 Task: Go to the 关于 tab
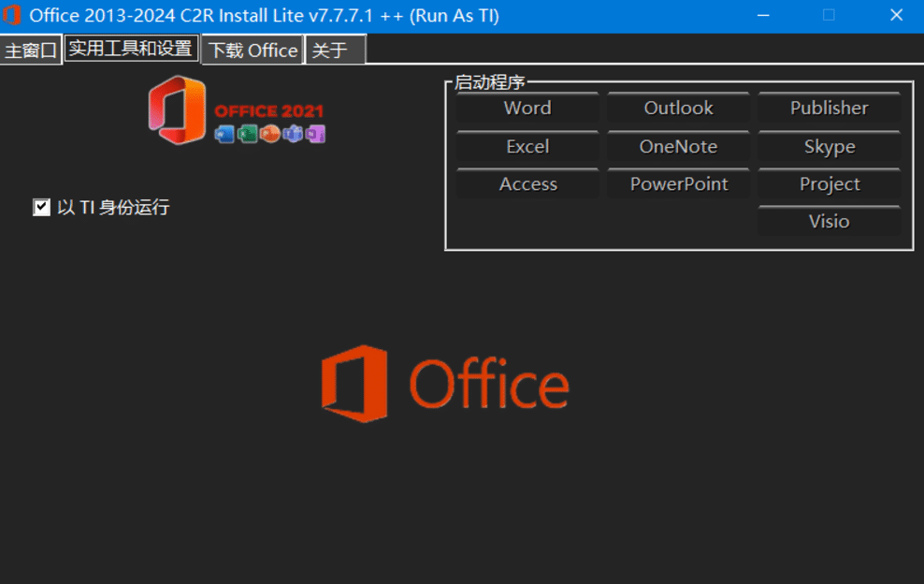336,51
